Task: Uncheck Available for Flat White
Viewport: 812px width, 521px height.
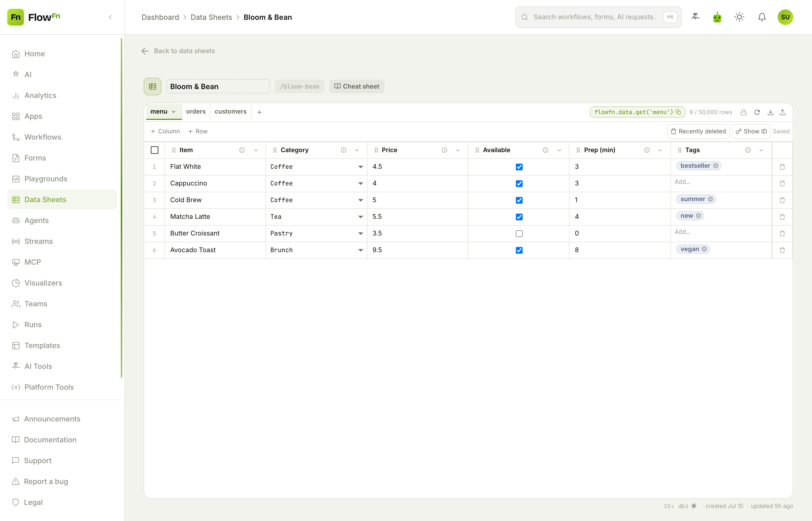Action: click(519, 167)
